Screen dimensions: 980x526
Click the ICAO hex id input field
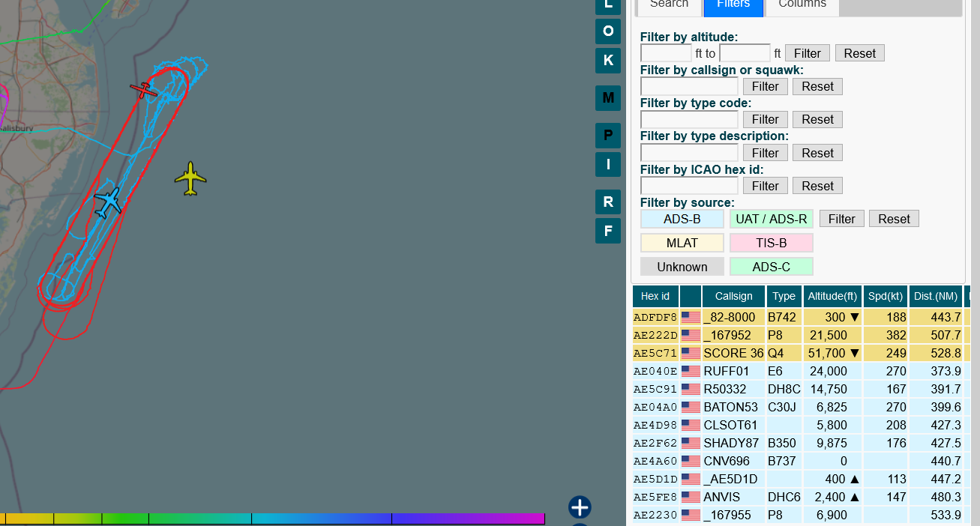(689, 186)
